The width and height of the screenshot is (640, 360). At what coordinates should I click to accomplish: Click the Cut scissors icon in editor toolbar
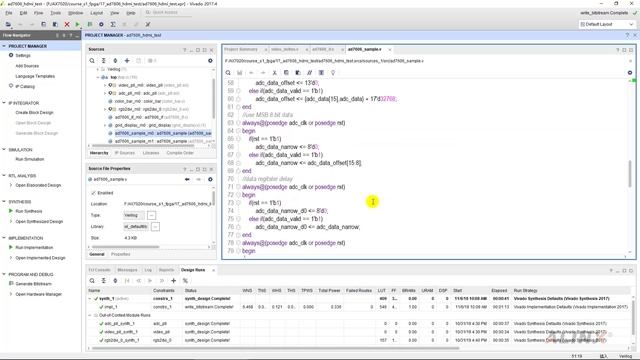click(x=275, y=73)
